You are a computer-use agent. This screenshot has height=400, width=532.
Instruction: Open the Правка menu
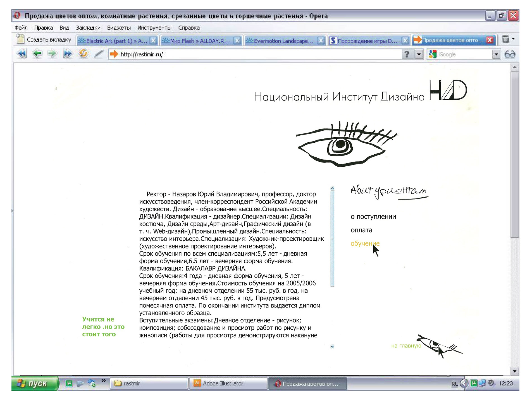[44, 28]
